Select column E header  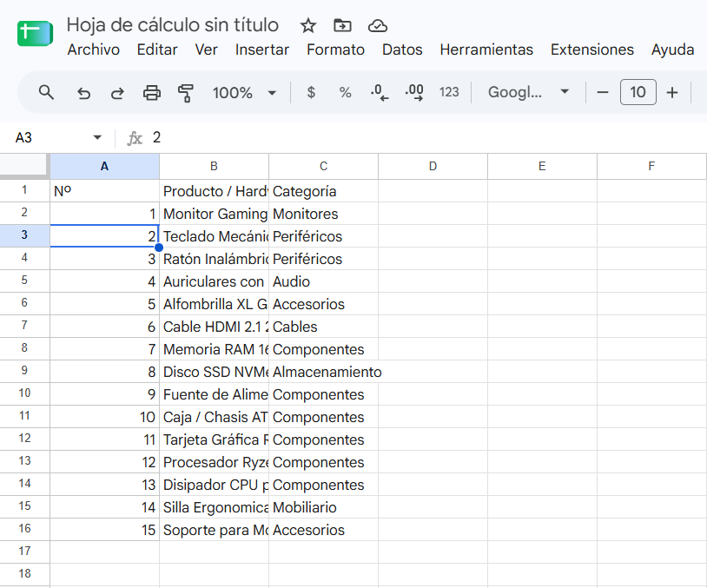pos(543,167)
